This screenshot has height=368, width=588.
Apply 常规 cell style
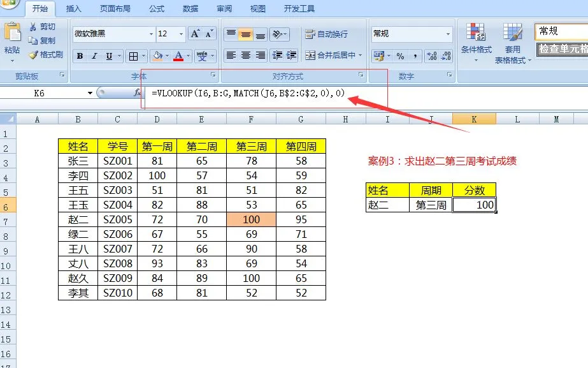click(x=561, y=31)
